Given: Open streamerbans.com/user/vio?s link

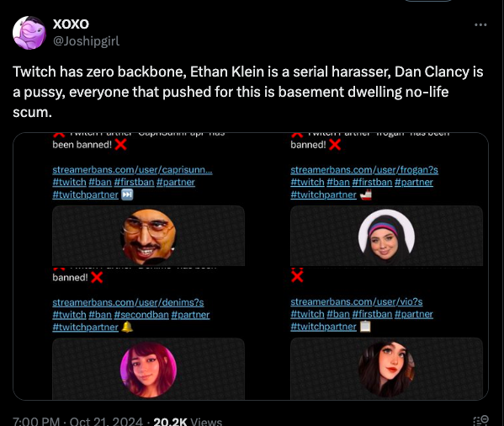Looking at the screenshot, I should coord(357,301).
